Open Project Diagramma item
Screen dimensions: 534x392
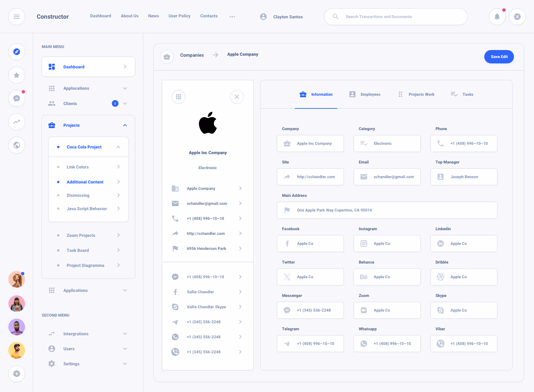88,265
